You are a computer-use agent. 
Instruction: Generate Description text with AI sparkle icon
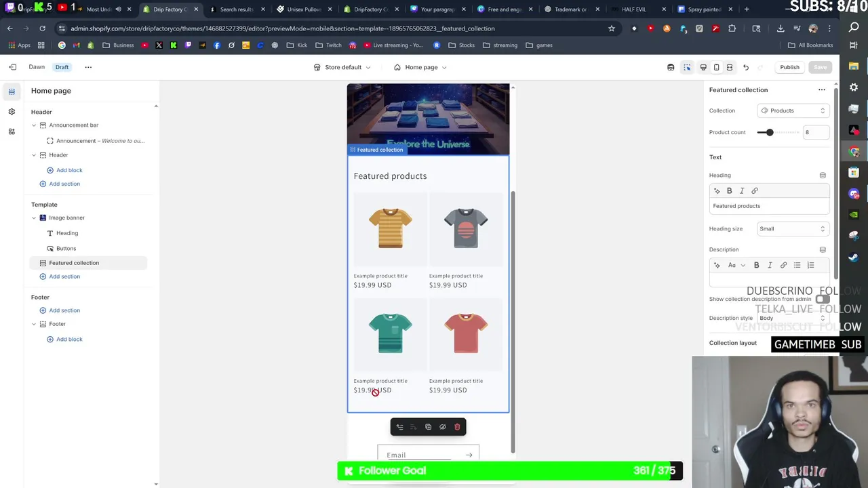(717, 265)
